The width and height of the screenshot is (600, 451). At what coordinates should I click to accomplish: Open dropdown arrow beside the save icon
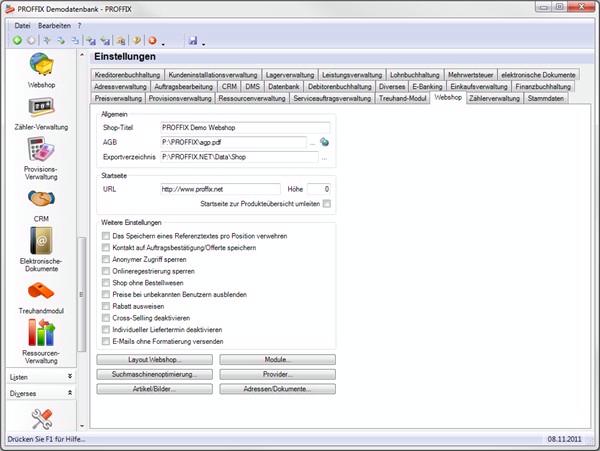click(x=203, y=44)
